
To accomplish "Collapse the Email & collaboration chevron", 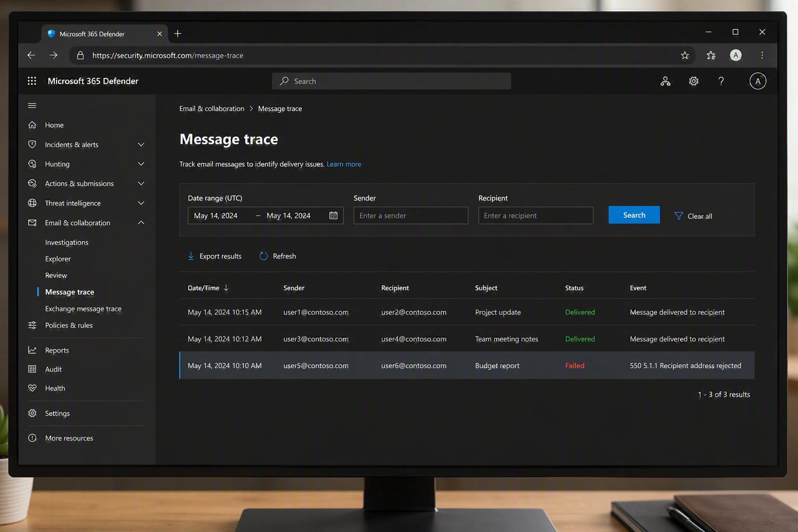I will coord(141,222).
